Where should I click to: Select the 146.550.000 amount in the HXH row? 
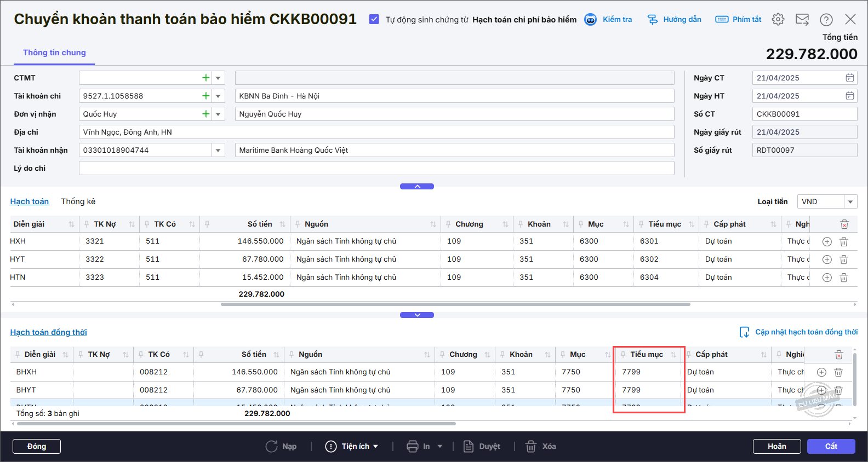(261, 241)
